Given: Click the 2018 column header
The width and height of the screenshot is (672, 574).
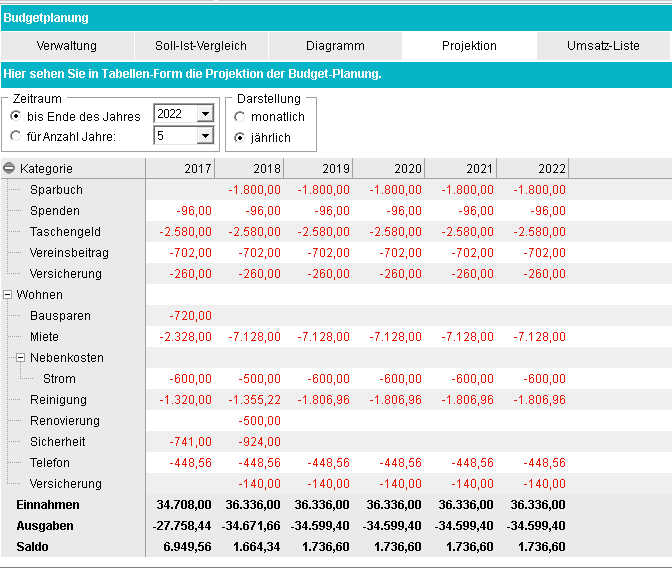Looking at the screenshot, I should 249,168.
